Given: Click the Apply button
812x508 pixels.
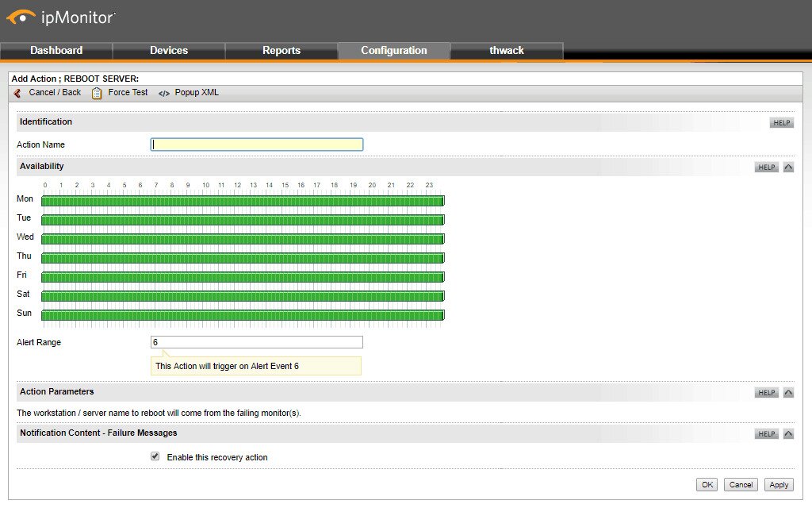Looking at the screenshot, I should pyautogui.click(x=778, y=484).
